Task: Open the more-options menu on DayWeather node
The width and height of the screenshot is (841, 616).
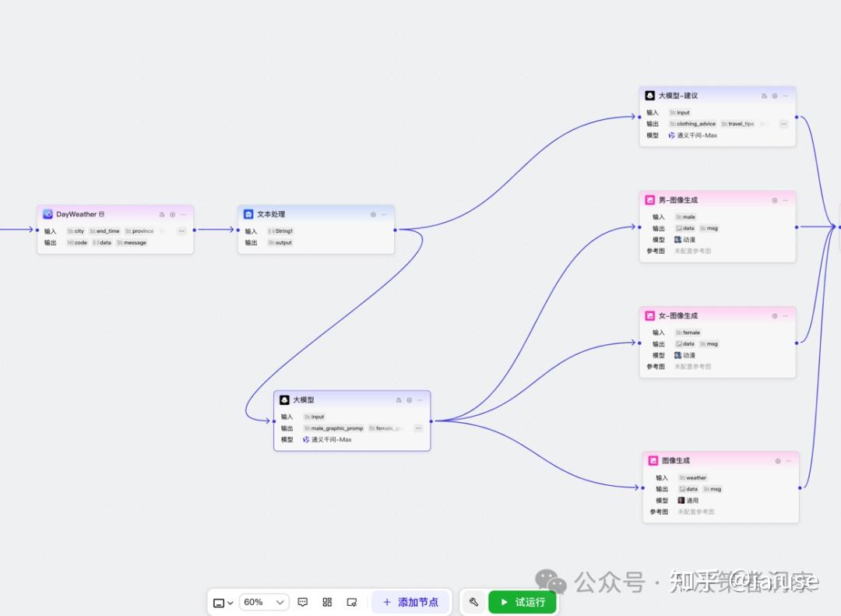Action: [x=183, y=214]
